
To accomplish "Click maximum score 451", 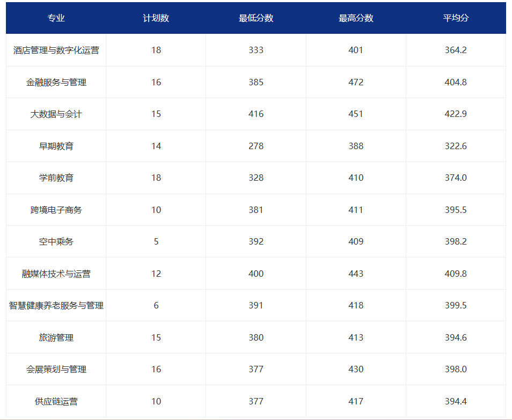I will (x=356, y=114).
